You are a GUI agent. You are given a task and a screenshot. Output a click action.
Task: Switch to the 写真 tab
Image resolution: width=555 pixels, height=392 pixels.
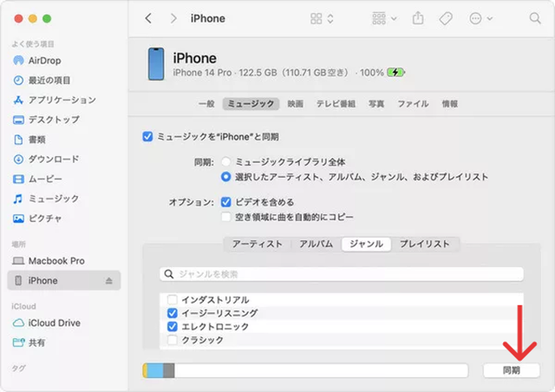tap(376, 104)
